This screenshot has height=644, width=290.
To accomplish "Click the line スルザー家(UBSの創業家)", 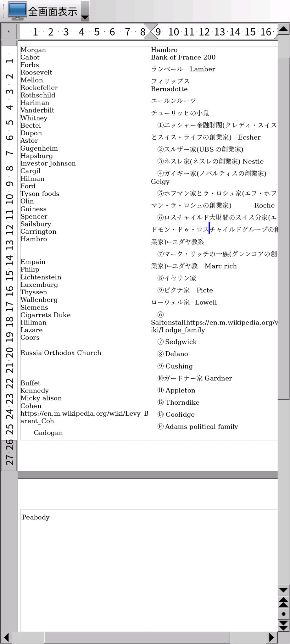I will [x=200, y=149].
